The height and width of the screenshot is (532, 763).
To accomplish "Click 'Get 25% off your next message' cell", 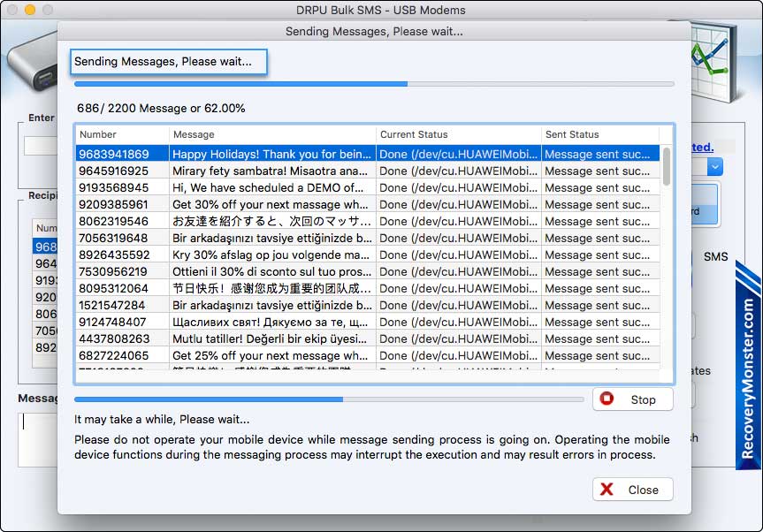I will click(272, 355).
